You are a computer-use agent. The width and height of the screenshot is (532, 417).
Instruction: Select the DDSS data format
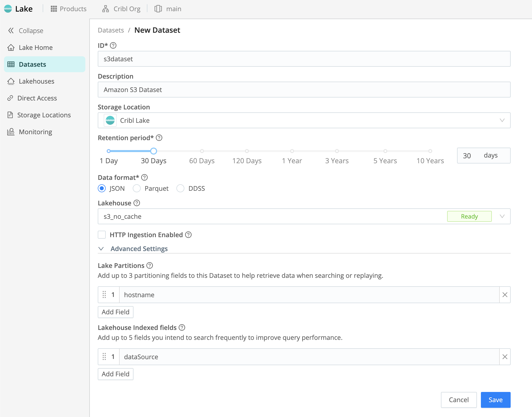[x=180, y=188]
